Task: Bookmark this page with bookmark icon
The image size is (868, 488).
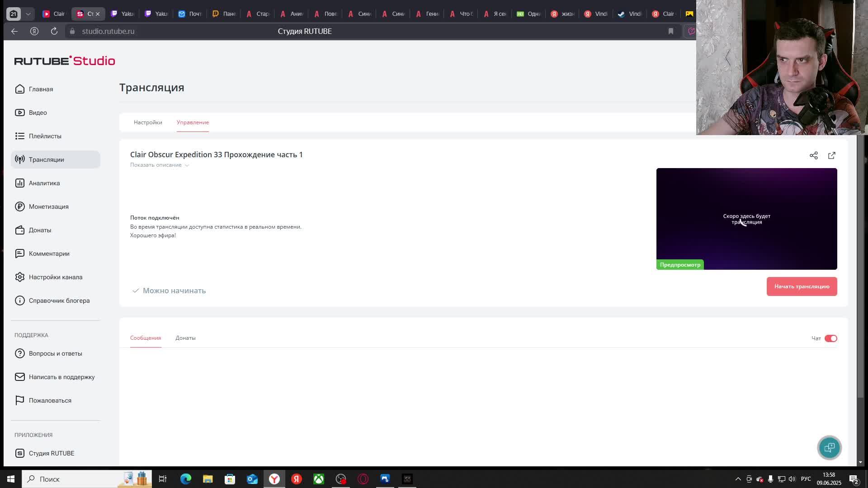Action: point(671,31)
